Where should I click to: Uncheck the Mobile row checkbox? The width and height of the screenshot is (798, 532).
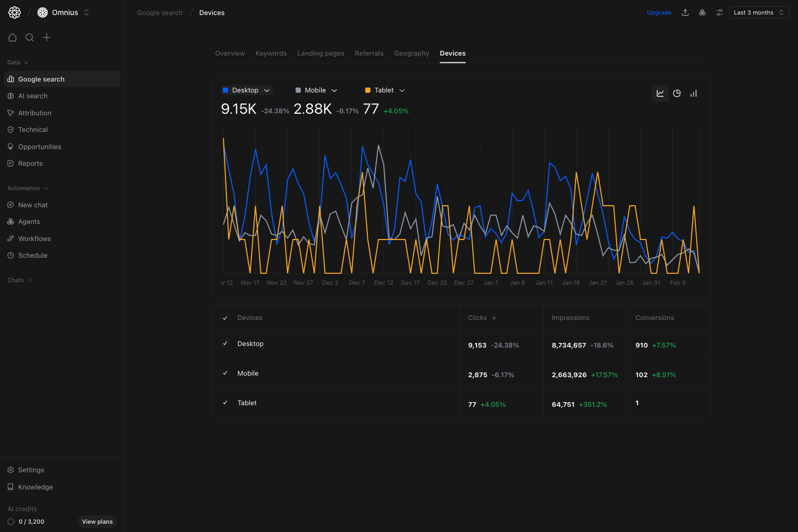[x=225, y=373]
